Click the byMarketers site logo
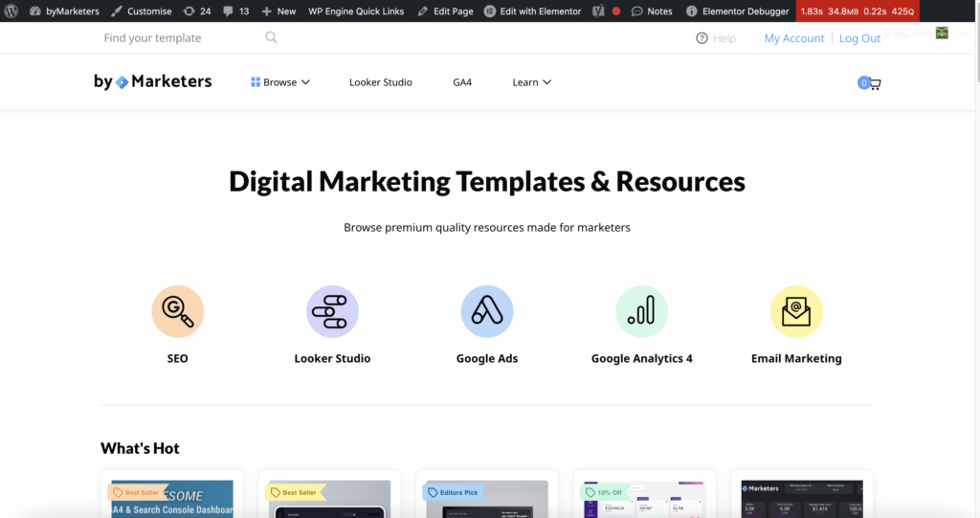Viewport: 980px width, 518px height. point(153,81)
